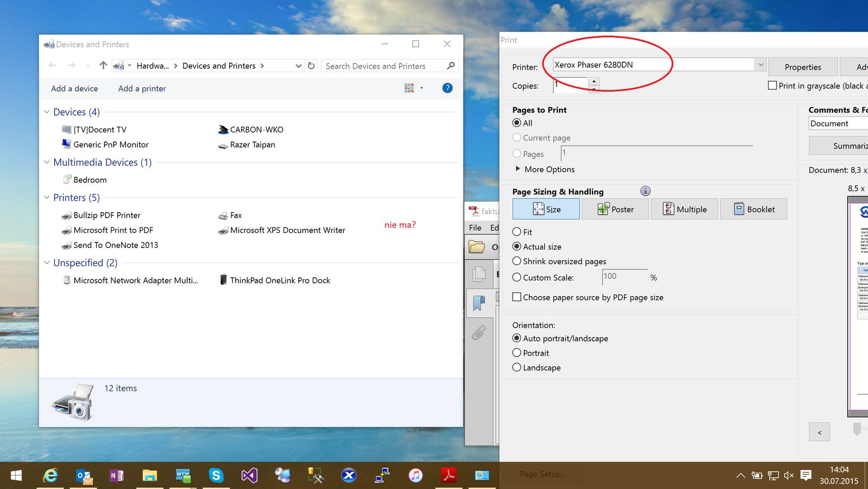
Task: Select the Custom Scale option
Action: [x=516, y=277]
